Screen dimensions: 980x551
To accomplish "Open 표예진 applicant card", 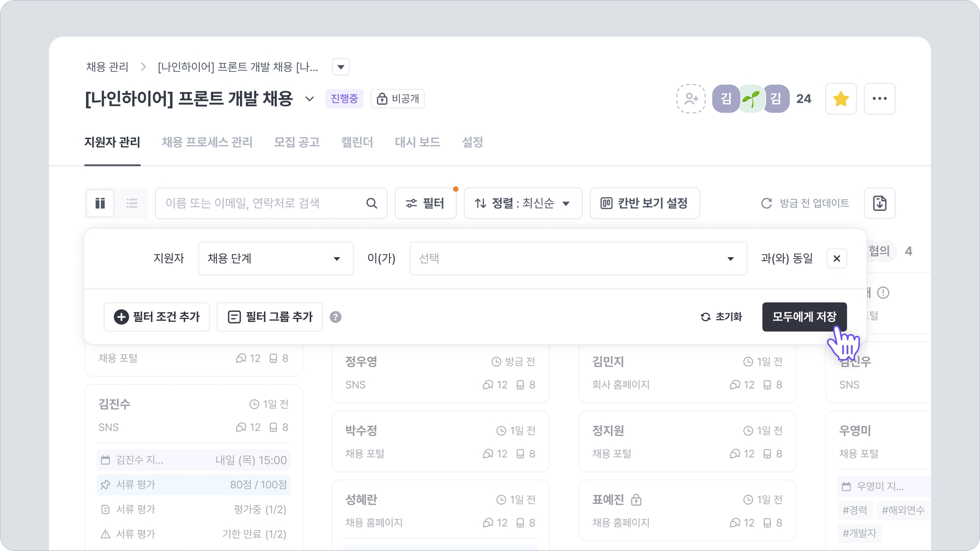I will pyautogui.click(x=687, y=510).
